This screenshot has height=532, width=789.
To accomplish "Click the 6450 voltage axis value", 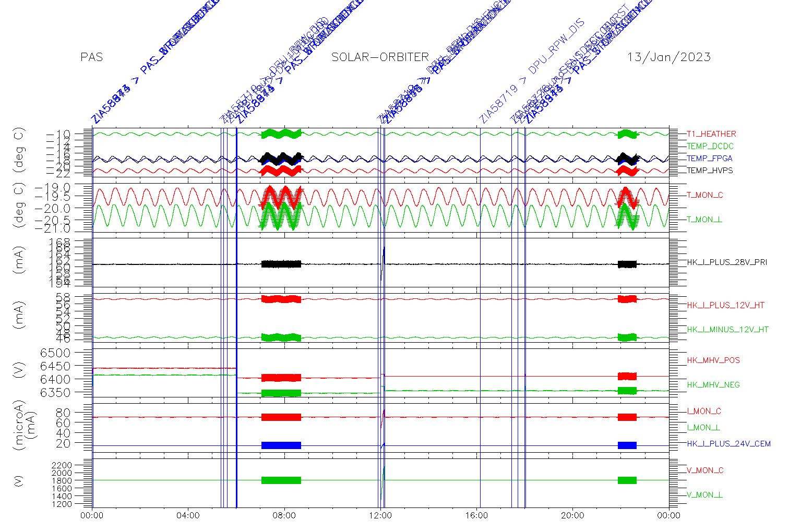I will [55, 366].
